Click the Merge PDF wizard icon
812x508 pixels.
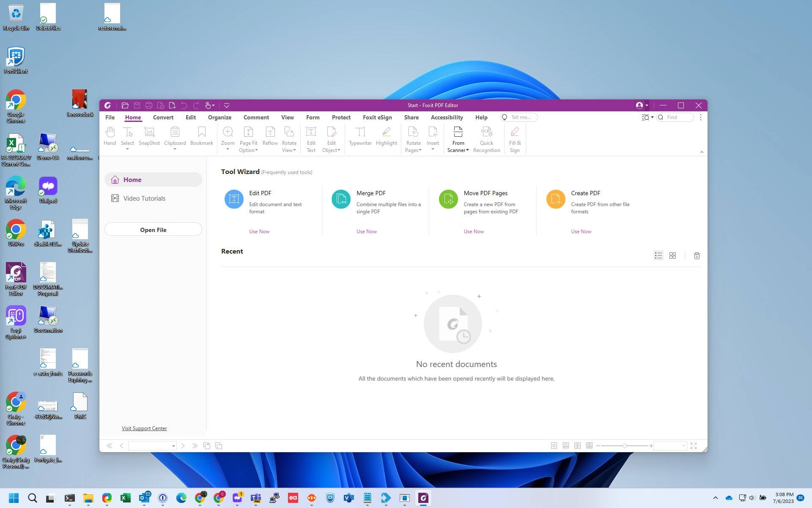coord(341,199)
